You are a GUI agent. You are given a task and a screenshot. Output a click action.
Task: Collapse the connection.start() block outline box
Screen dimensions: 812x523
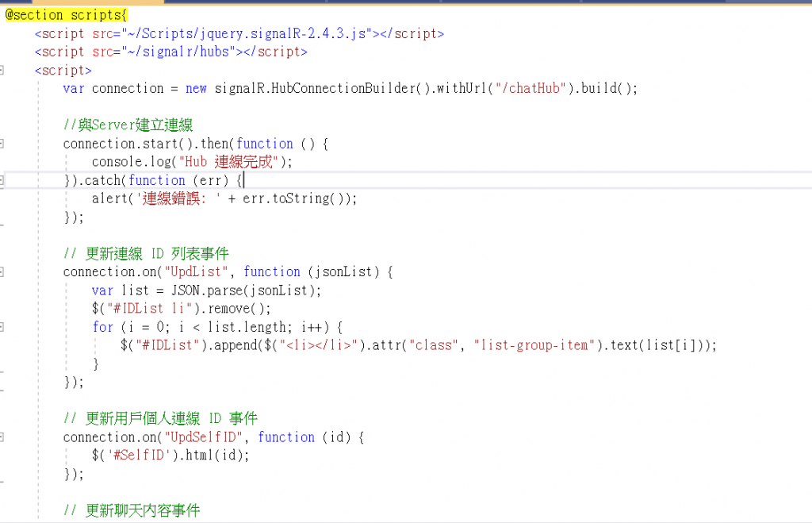(2, 144)
